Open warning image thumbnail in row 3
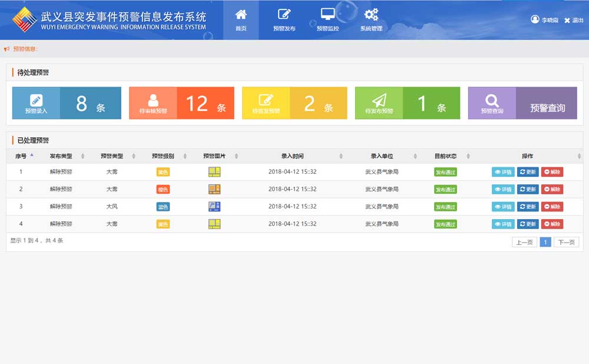This screenshot has height=364, width=589. (214, 207)
